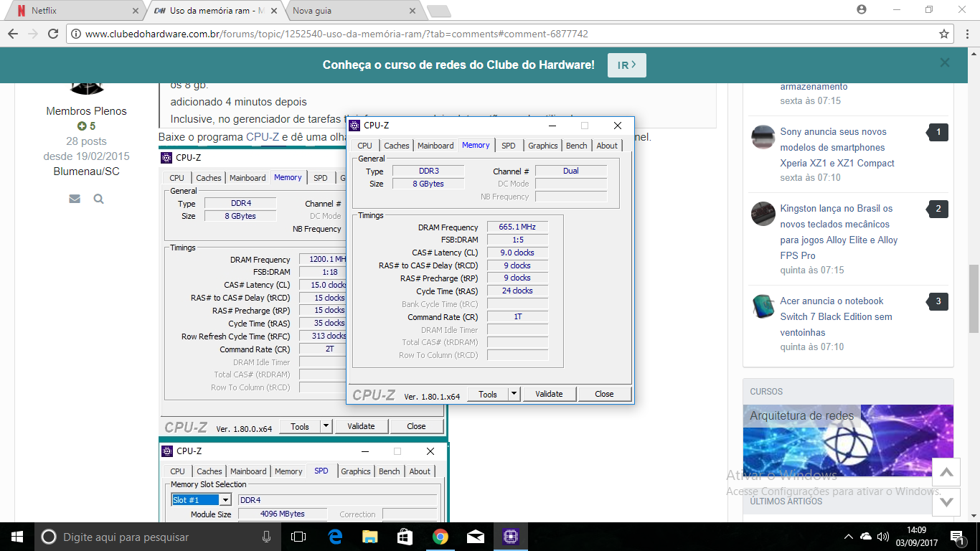Image resolution: width=980 pixels, height=551 pixels.
Task: Open the Nova guia browser tab
Action: pyautogui.click(x=352, y=11)
